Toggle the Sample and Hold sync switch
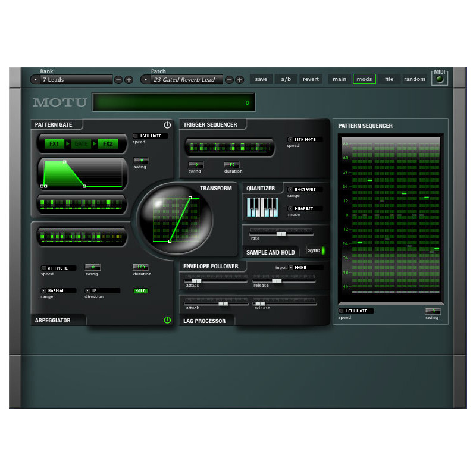The image size is (476, 476). pos(316,250)
